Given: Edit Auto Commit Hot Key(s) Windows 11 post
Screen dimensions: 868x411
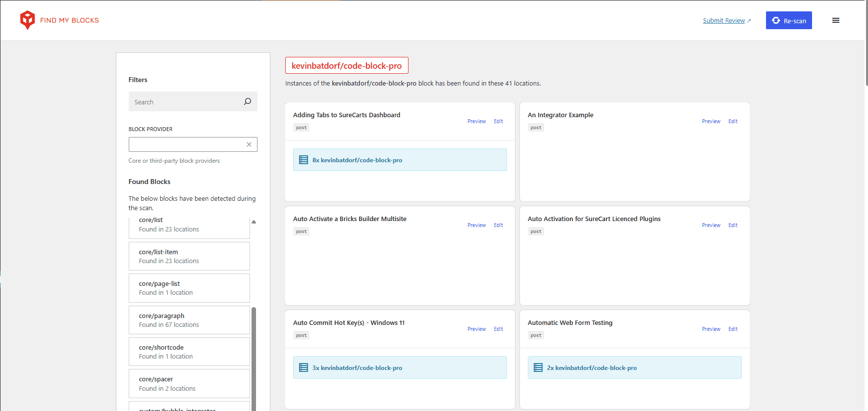Looking at the screenshot, I should 498,329.
